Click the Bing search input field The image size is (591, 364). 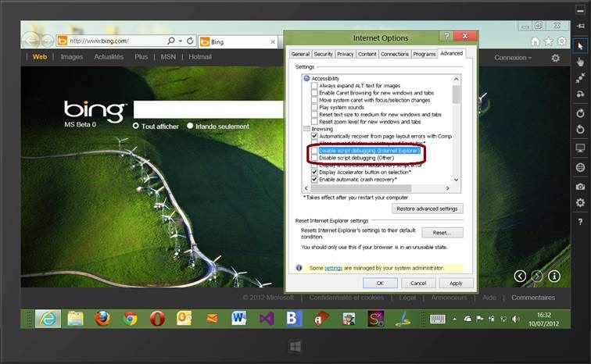207,109
